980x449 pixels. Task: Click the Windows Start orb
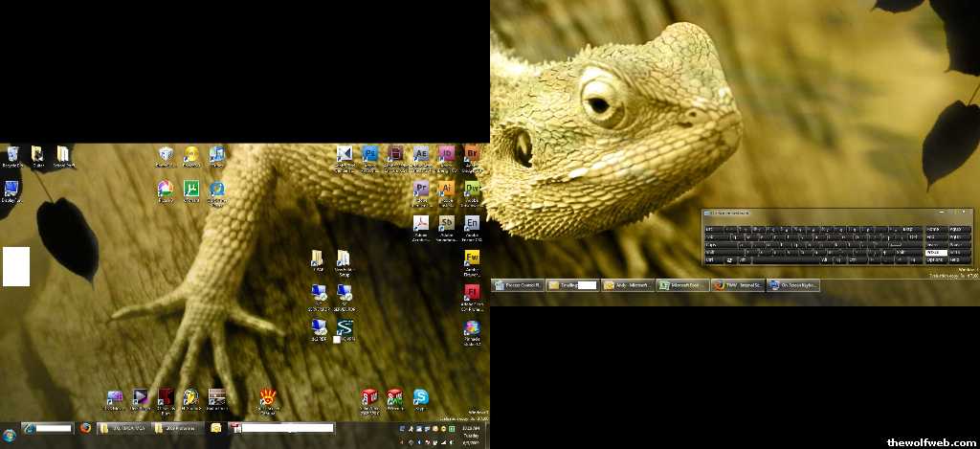(10, 436)
